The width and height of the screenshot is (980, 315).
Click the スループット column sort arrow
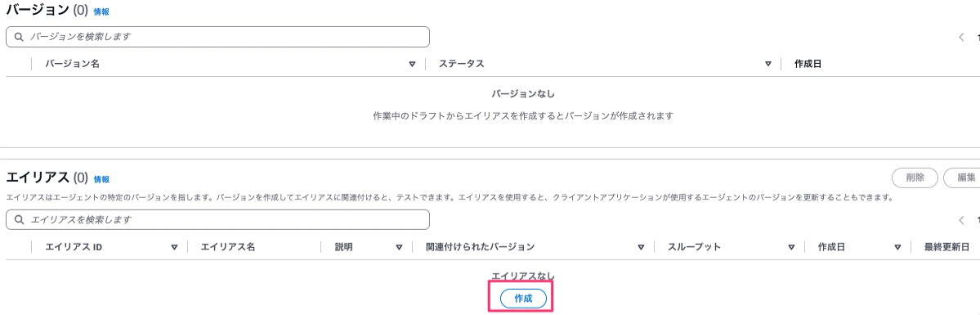(x=791, y=247)
